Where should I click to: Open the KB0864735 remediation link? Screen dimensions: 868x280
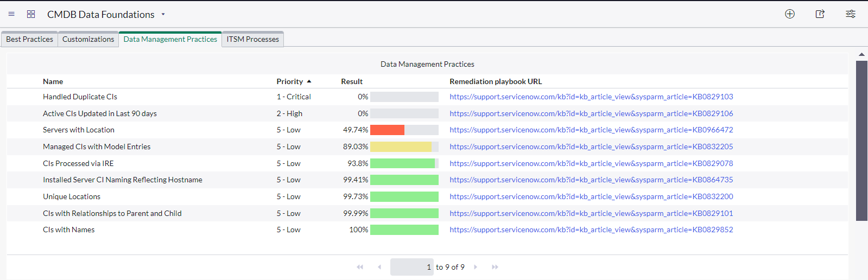click(591, 180)
